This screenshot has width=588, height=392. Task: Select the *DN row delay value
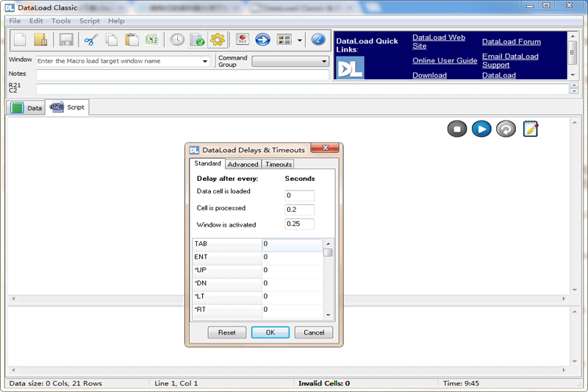[292, 283]
